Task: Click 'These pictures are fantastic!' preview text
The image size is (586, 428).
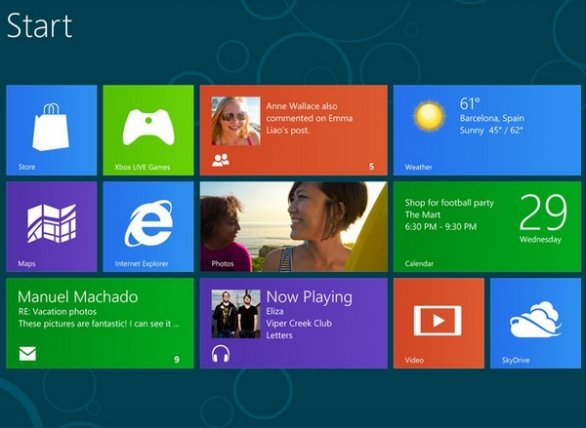Action: coord(99,324)
